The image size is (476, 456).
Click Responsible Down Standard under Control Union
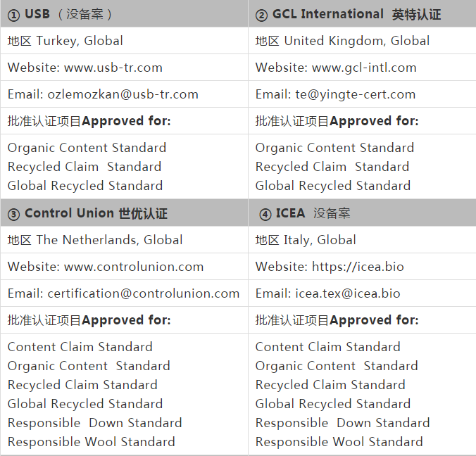(94, 423)
